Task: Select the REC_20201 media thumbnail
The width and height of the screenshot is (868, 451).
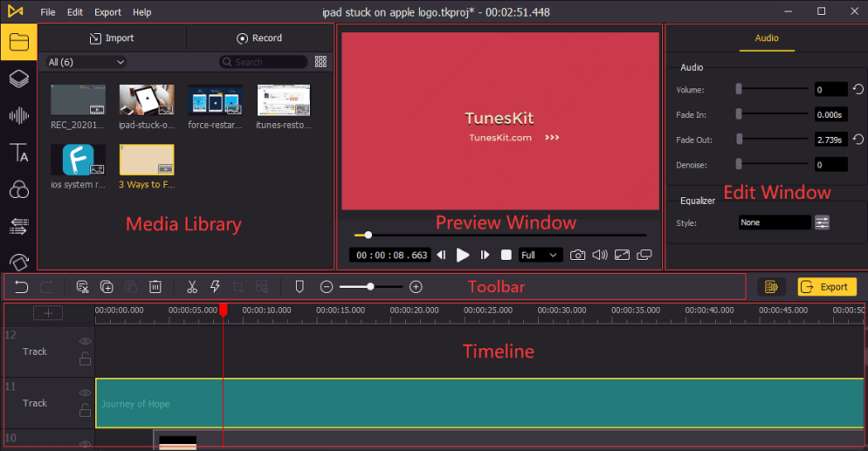Action: [78, 100]
